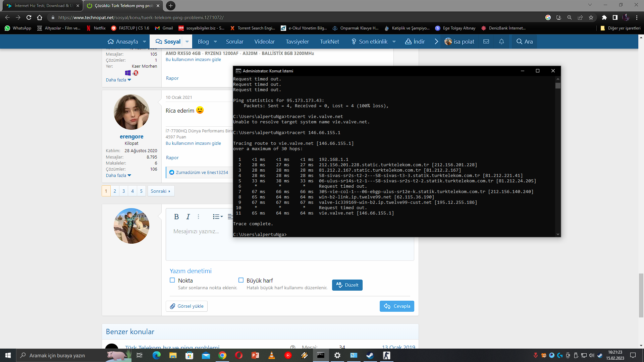
Task: Open the Sorular menu item
Action: point(234,42)
